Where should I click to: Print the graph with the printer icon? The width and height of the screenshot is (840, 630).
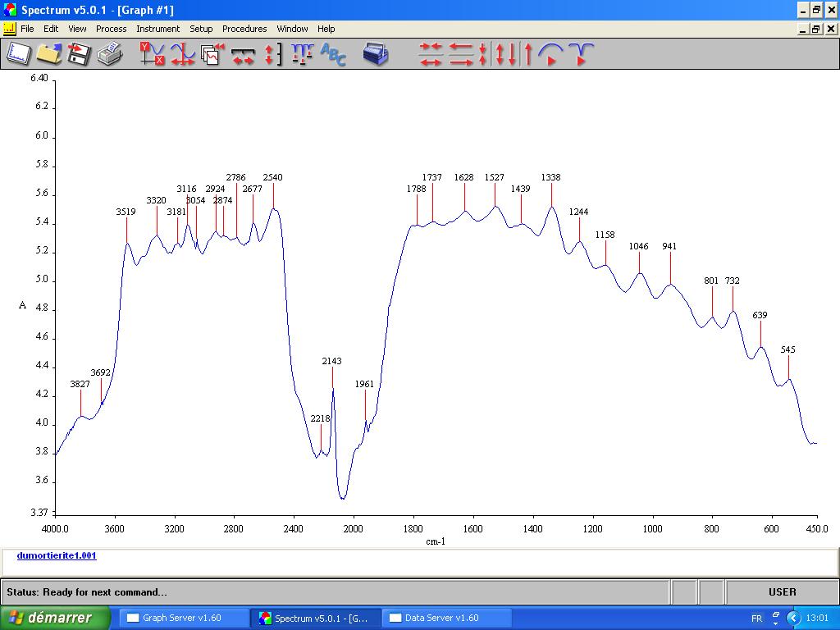click(x=109, y=54)
